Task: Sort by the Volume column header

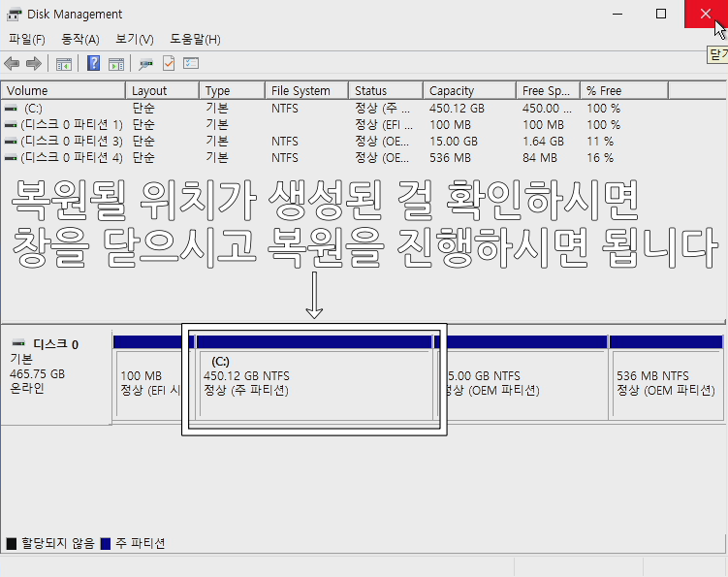Action: pos(63,90)
